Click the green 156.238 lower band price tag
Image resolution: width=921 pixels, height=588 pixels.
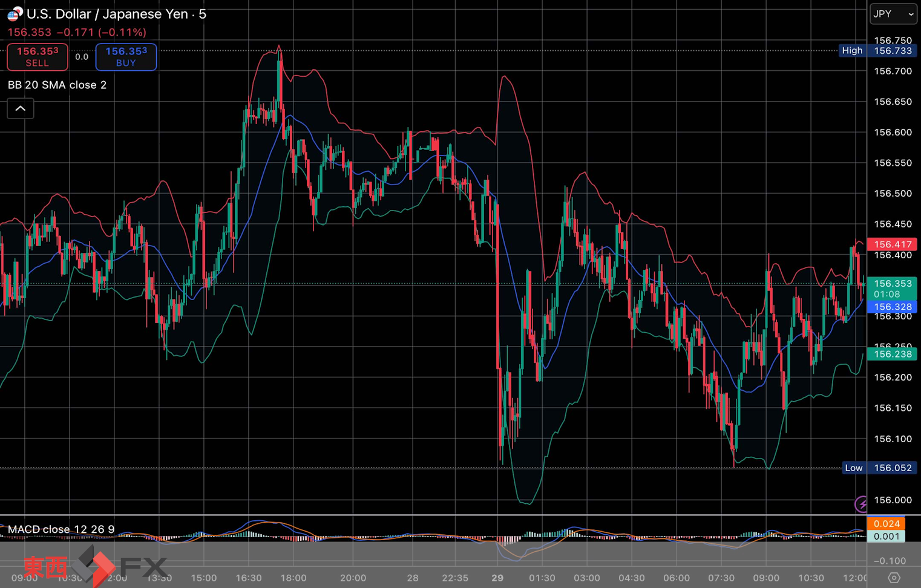[x=892, y=354]
